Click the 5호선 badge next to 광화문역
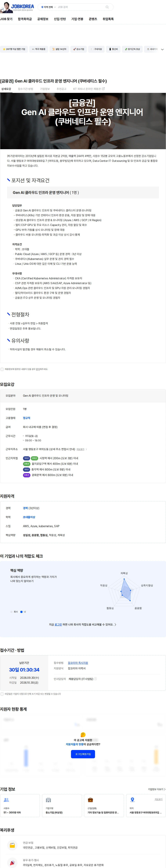The image size is (166, 868). (27, 475)
